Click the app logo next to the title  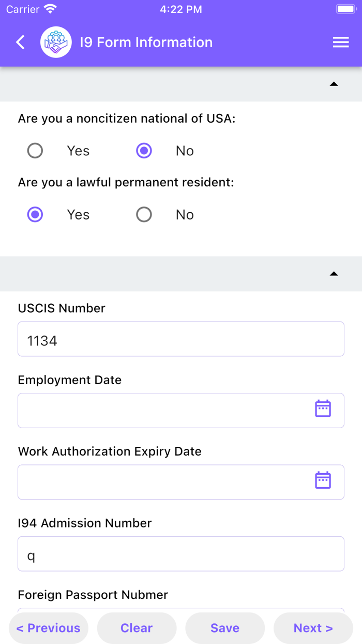56,42
